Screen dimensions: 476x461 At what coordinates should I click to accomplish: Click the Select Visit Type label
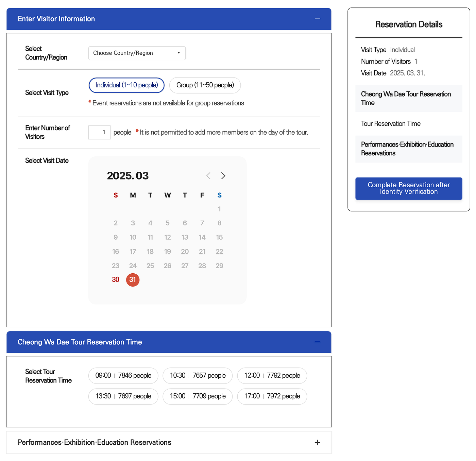[x=47, y=93]
